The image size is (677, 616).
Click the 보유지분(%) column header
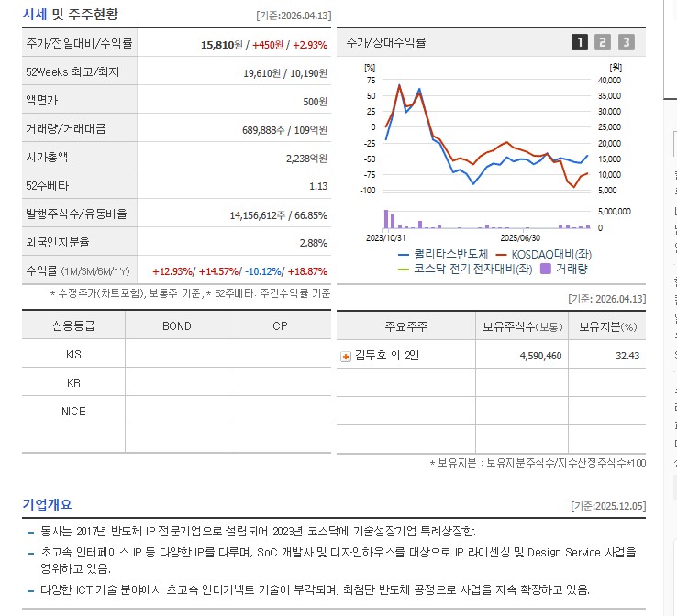607,326
